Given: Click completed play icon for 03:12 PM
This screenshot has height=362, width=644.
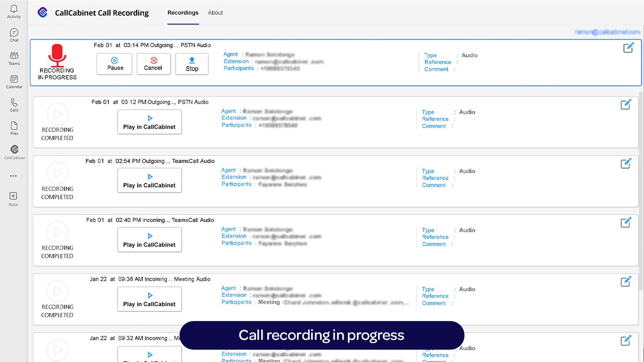Looking at the screenshot, I should coord(58,114).
